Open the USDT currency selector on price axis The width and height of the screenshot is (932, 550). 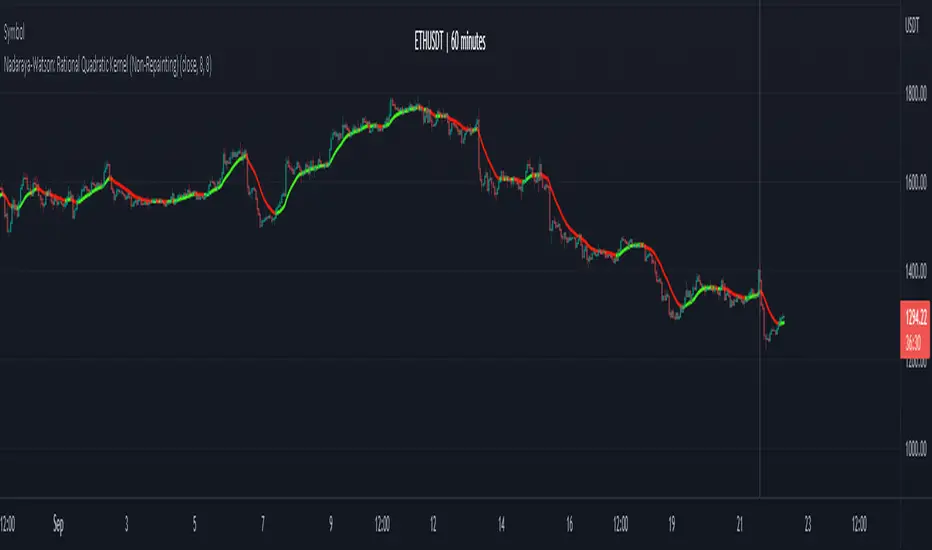[912, 26]
